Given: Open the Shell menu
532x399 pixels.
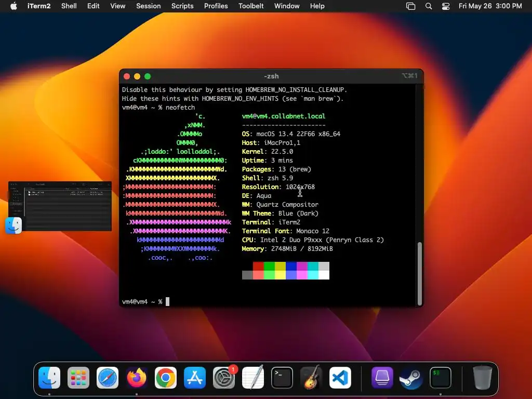Looking at the screenshot, I should coord(69,6).
